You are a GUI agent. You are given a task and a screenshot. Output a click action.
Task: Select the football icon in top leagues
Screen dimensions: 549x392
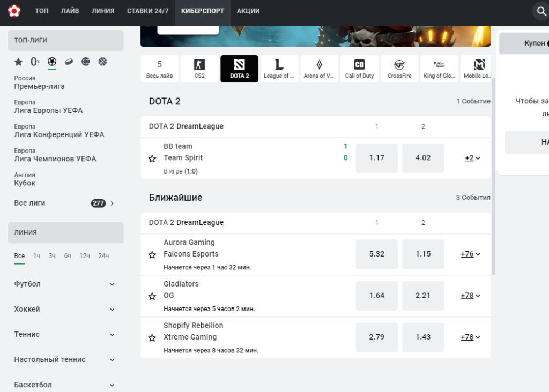[52, 62]
